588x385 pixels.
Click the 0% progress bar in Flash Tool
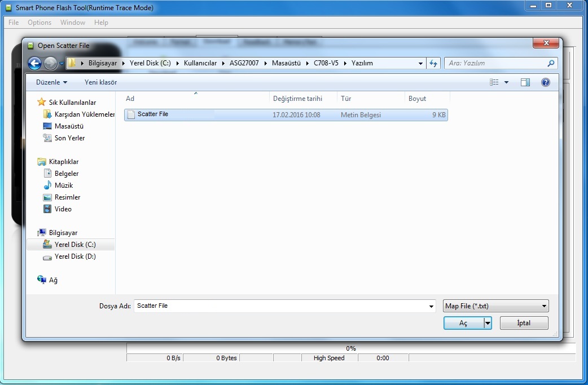(x=351, y=348)
